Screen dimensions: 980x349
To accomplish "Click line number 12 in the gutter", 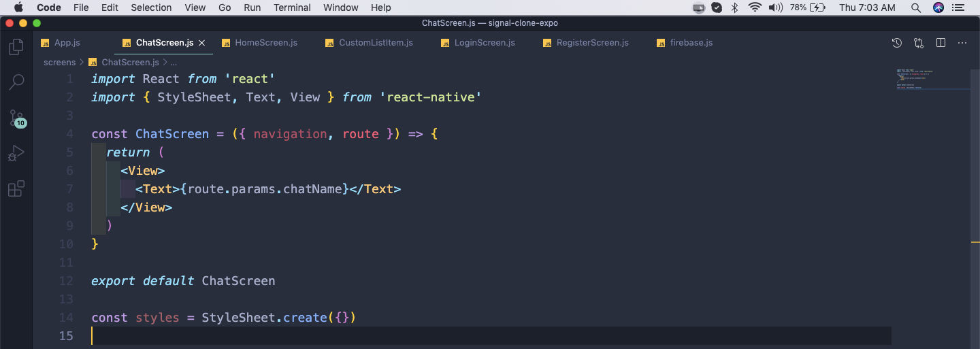I will point(66,281).
